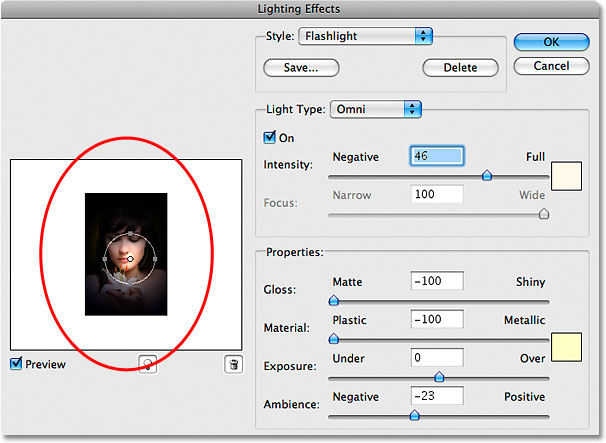Click the Ambience slider handle
606x443 pixels.
click(x=415, y=415)
